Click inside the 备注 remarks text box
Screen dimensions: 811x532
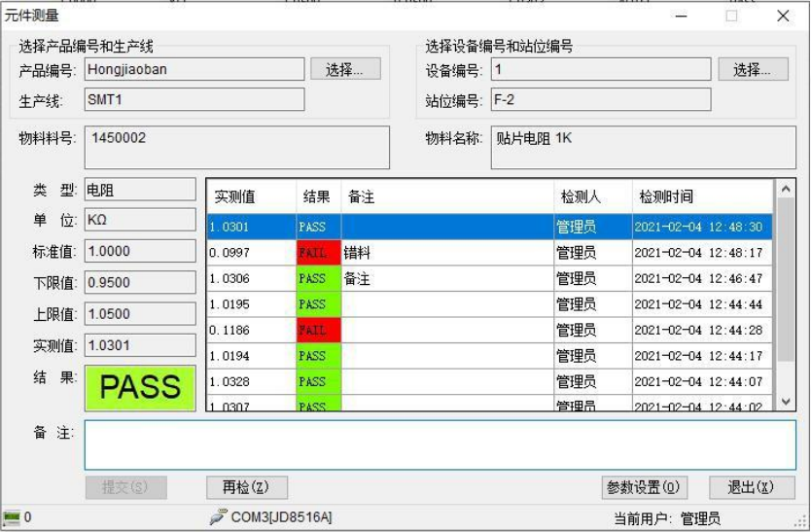click(440, 445)
